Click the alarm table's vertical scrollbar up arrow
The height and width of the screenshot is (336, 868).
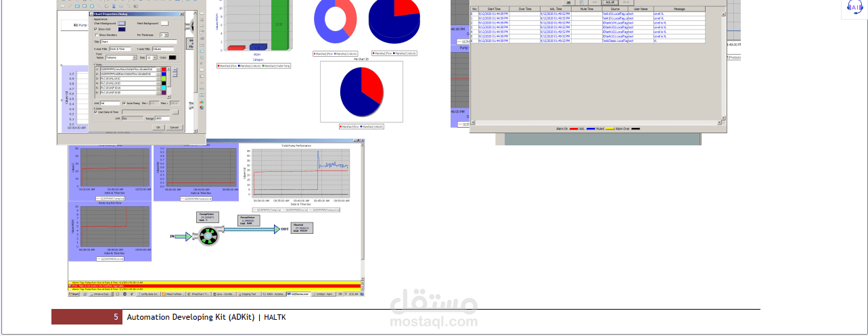tap(723, 14)
